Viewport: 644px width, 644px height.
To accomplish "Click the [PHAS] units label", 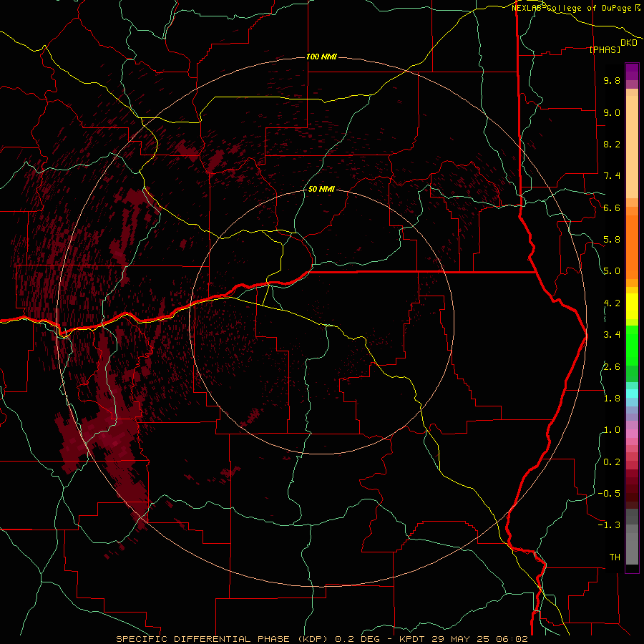I will 605,49.
